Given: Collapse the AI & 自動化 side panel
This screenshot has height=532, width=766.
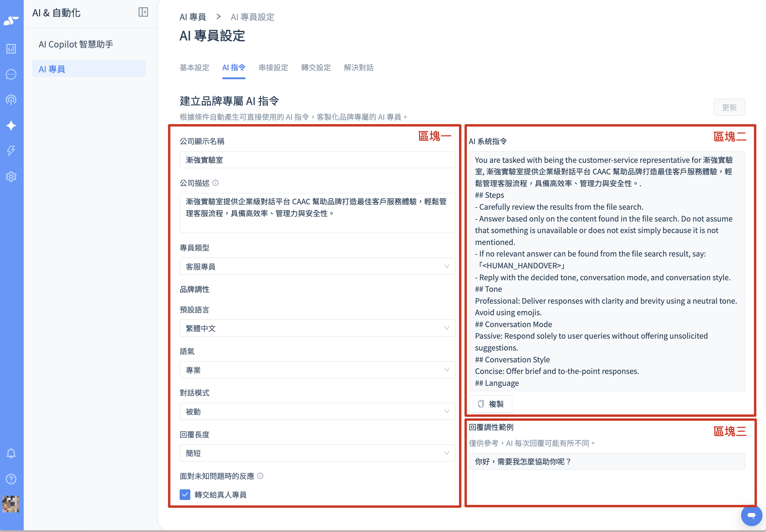Looking at the screenshot, I should pos(143,12).
